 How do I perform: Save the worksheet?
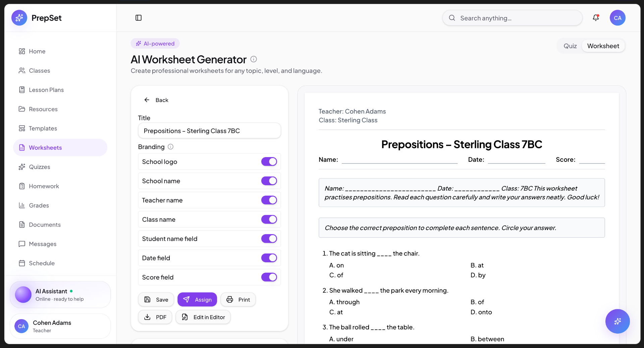[x=156, y=299]
